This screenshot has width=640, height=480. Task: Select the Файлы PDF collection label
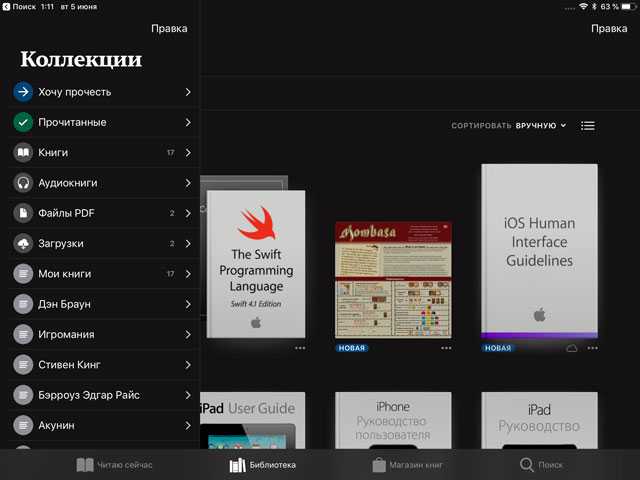coord(66,213)
